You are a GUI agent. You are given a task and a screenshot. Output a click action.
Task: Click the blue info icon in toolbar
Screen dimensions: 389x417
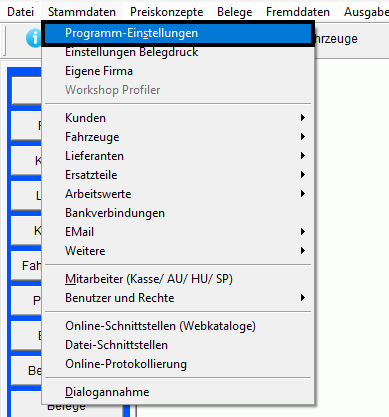point(34,39)
